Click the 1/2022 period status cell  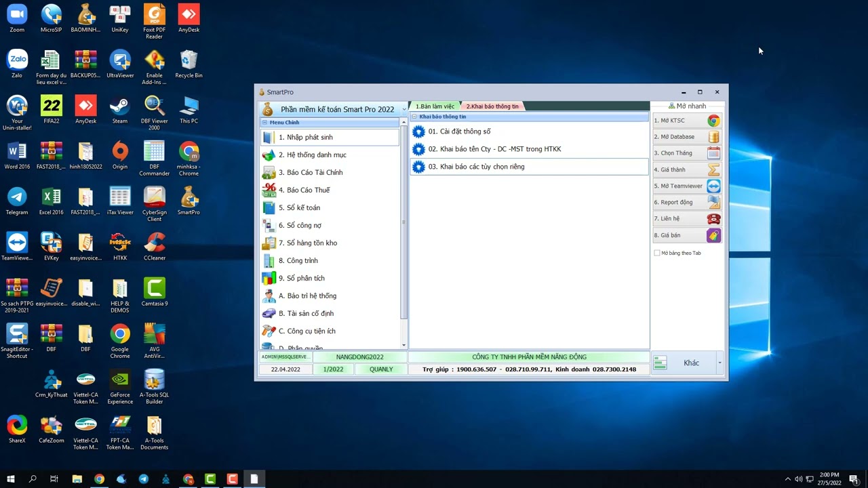coord(333,369)
